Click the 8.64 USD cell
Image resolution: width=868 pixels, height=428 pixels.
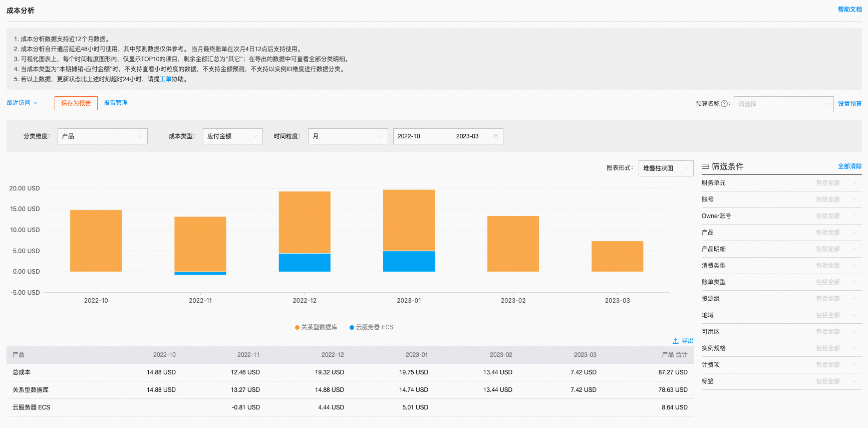click(675, 407)
